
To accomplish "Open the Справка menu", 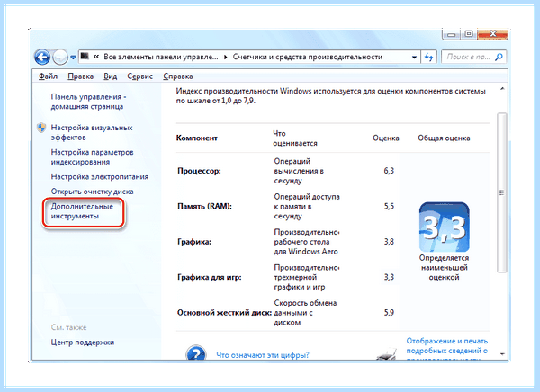I will click(x=178, y=76).
